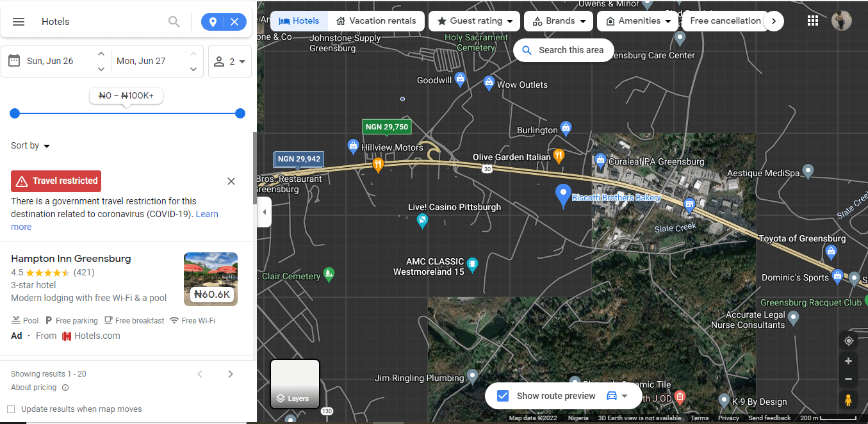Image resolution: width=868 pixels, height=424 pixels.
Task: Open the Terms link
Action: (x=700, y=418)
